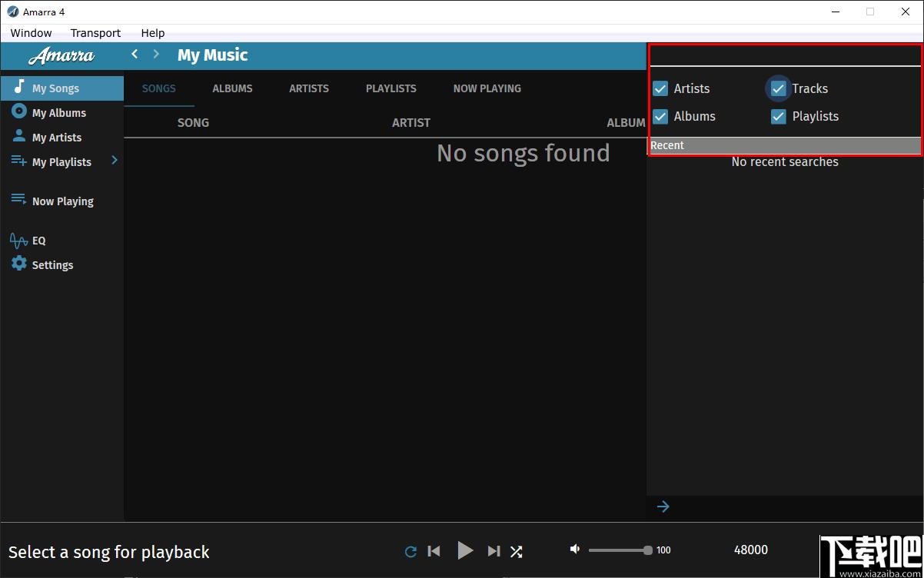Click the play button in transport bar
Image resolution: width=924 pixels, height=578 pixels.
465,550
